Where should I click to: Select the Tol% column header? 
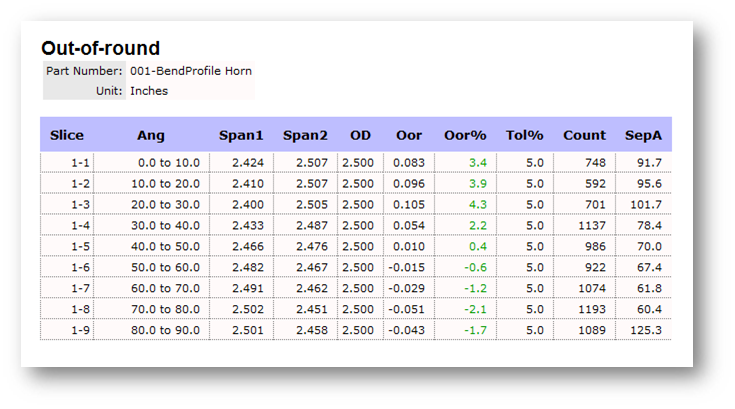524,135
